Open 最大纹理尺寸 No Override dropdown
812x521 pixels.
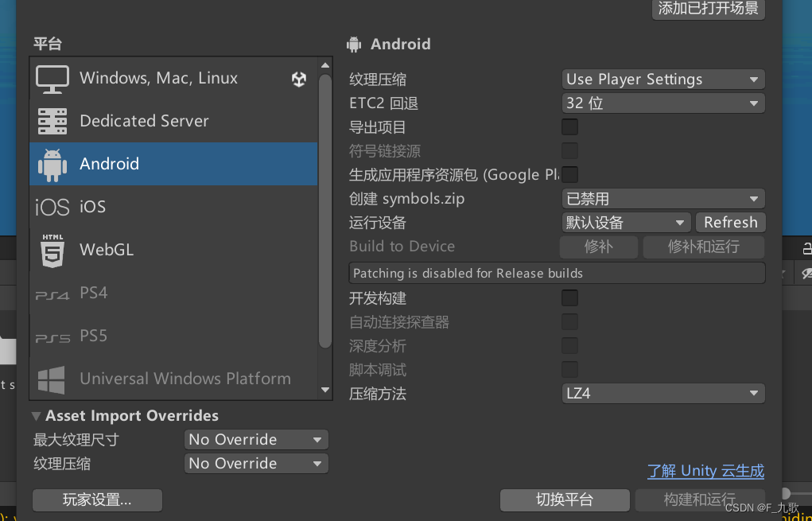pyautogui.click(x=256, y=440)
